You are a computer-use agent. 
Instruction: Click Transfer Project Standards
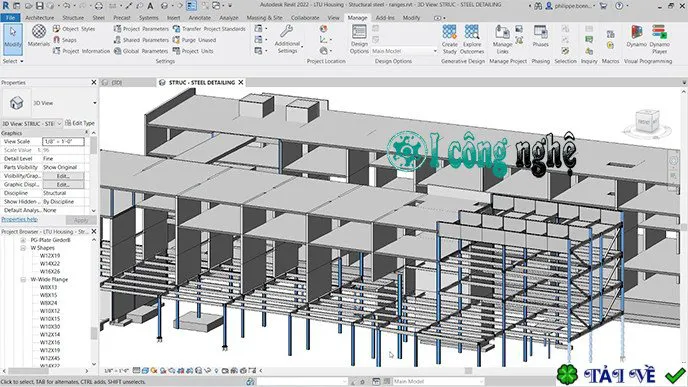point(209,29)
